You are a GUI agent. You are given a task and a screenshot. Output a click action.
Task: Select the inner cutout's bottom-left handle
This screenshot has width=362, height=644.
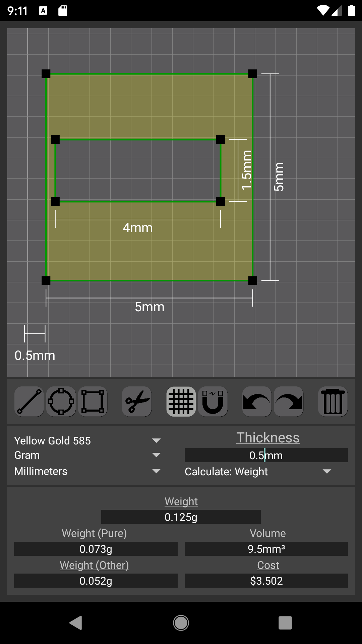tap(55, 202)
